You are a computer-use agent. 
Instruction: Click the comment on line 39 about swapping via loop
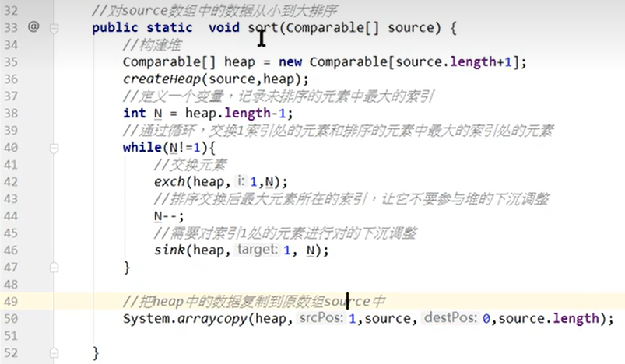point(339,130)
